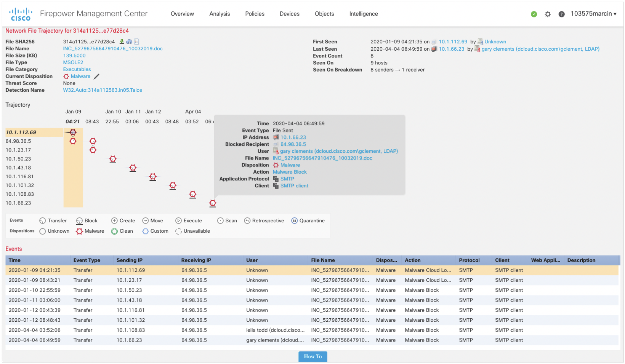The height and width of the screenshot is (364, 625).
Task: Click Move event legend icon
Action: (146, 221)
